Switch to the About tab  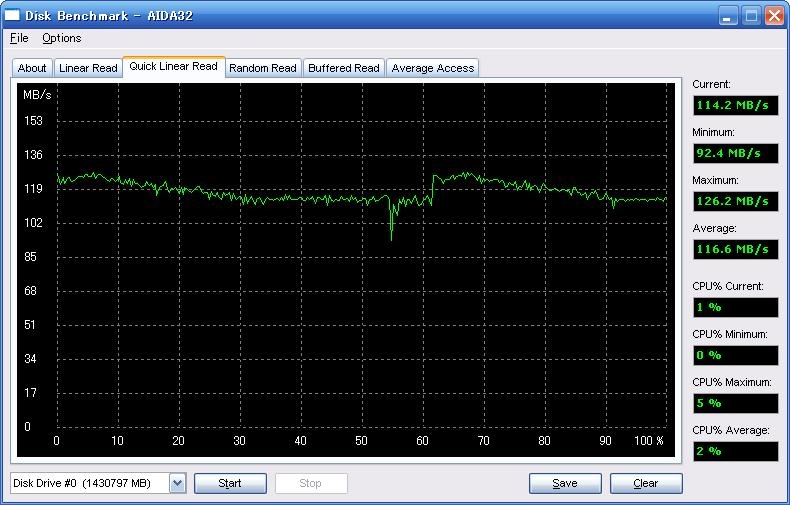point(32,68)
